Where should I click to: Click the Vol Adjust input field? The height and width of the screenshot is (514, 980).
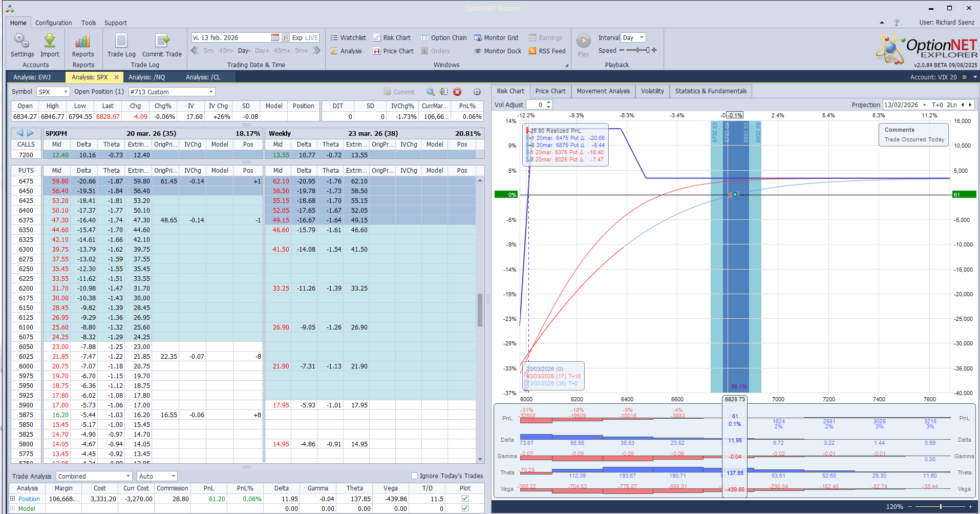pyautogui.click(x=536, y=105)
